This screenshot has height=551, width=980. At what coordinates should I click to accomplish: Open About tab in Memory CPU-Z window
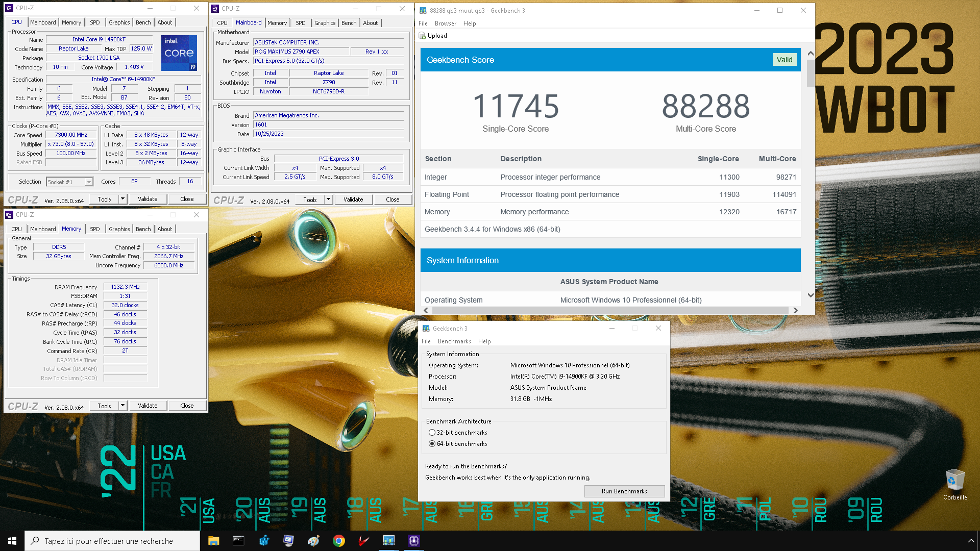(164, 229)
